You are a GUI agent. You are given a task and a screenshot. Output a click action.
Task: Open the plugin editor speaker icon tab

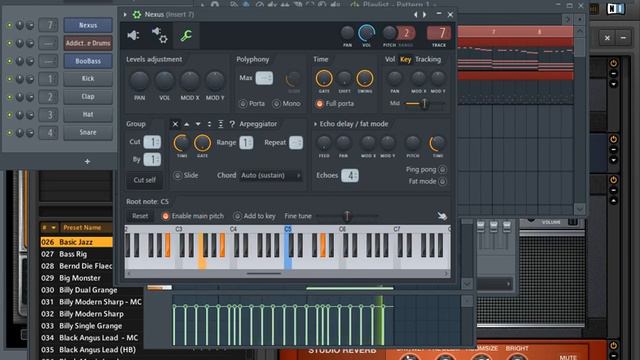(x=133, y=36)
